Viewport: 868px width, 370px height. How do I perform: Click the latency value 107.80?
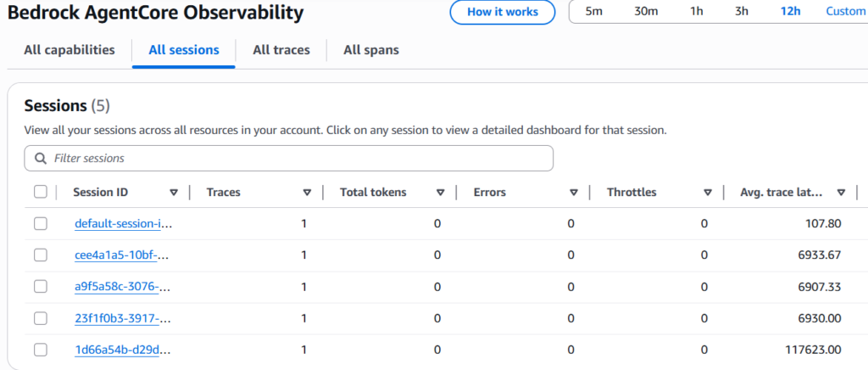823,224
